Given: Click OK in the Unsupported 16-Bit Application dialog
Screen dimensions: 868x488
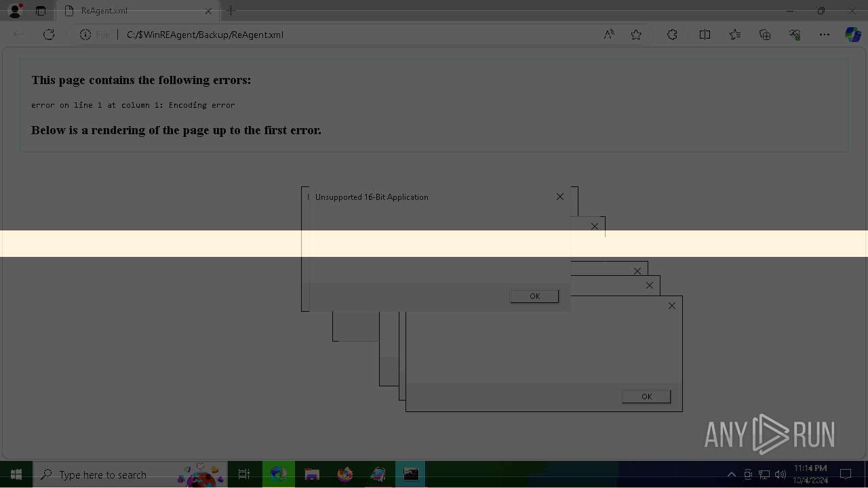Looking at the screenshot, I should 534,296.
